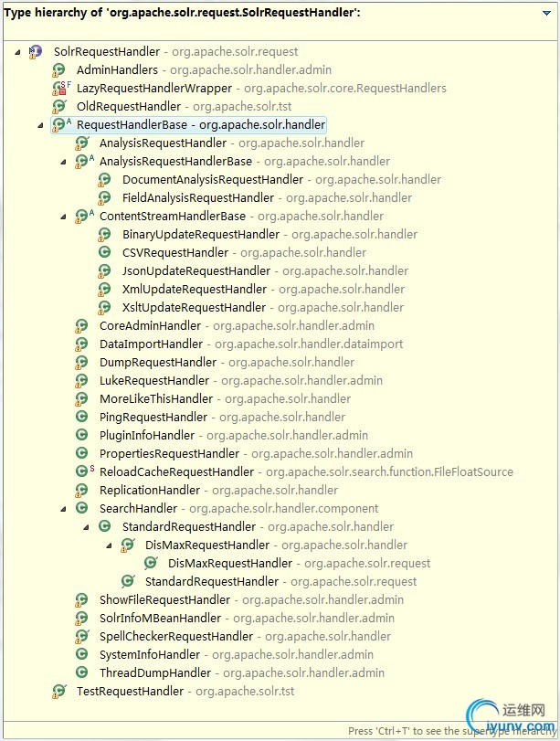
Task: Select the JsonUpdateRequestHandler entry
Action: (x=265, y=270)
